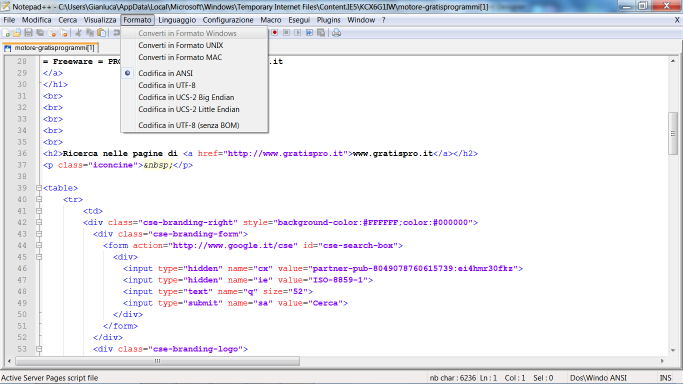This screenshot has width=683, height=384.
Task: Click 'Active Server Pages script file' status text
Action: [x=50, y=378]
